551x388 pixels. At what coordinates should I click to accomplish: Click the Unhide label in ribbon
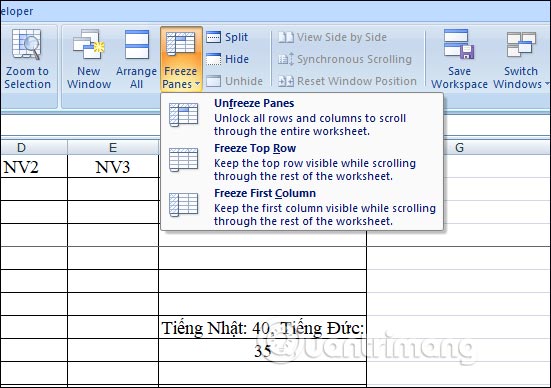click(x=244, y=81)
